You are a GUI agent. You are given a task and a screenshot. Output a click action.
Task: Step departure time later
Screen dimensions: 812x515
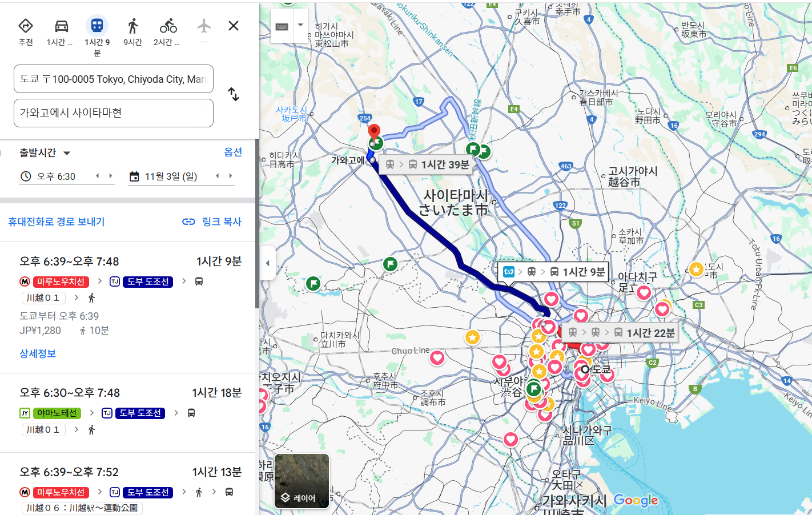tap(111, 176)
